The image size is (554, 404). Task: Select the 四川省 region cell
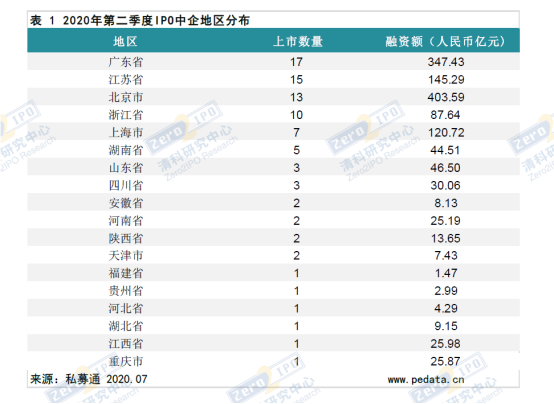pyautogui.click(x=126, y=185)
